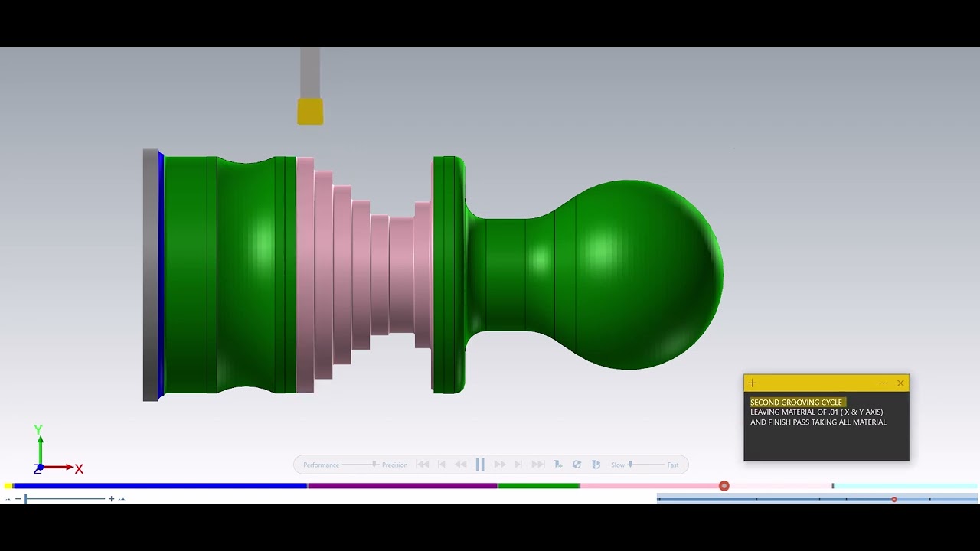Screen dimensions: 980x551
Task: Click the timeline zoom-out minus button
Action: 18,499
